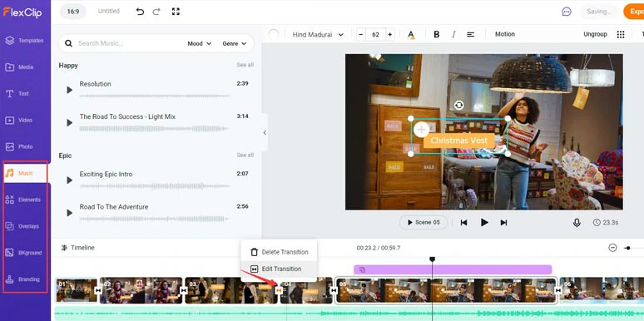
Task: Play the Resolution music track
Action: (x=69, y=90)
